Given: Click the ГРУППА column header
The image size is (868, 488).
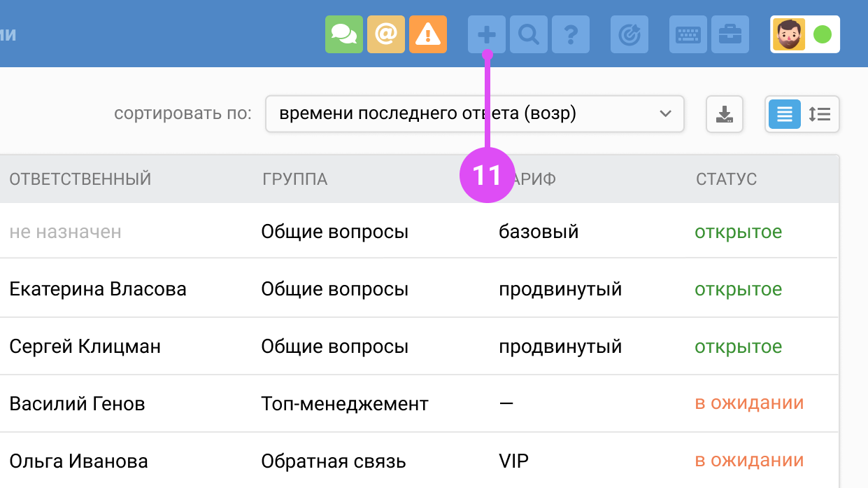Looking at the screenshot, I should click(x=294, y=179).
